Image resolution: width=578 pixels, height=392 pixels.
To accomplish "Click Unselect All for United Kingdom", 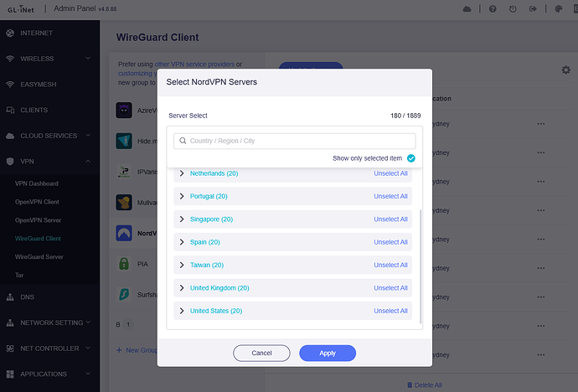I will pos(390,288).
